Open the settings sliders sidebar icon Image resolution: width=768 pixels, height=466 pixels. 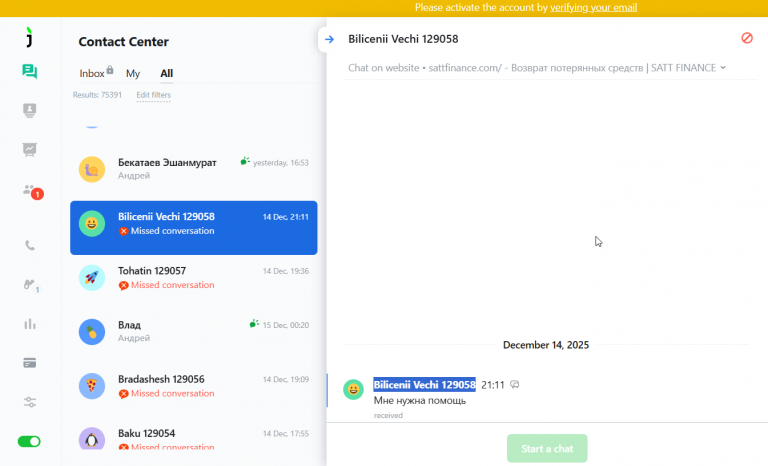[30, 402]
